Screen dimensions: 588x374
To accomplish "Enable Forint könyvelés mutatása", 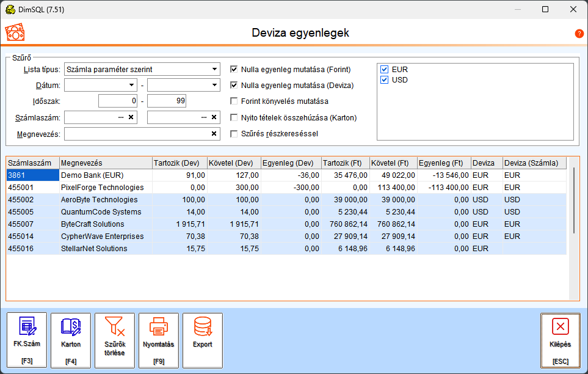I will (234, 101).
